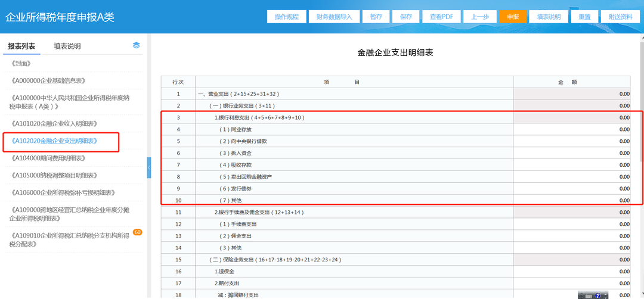Click the 财务数据导入 button

tap(335, 17)
